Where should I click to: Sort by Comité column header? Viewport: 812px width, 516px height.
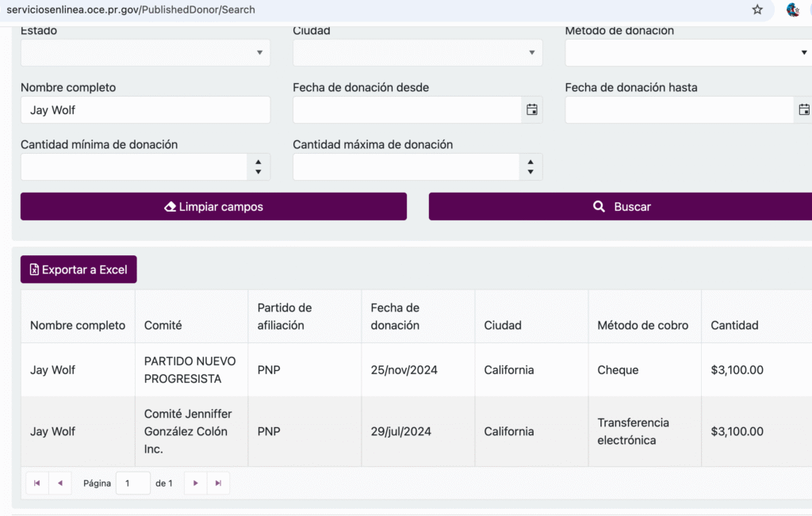163,325
